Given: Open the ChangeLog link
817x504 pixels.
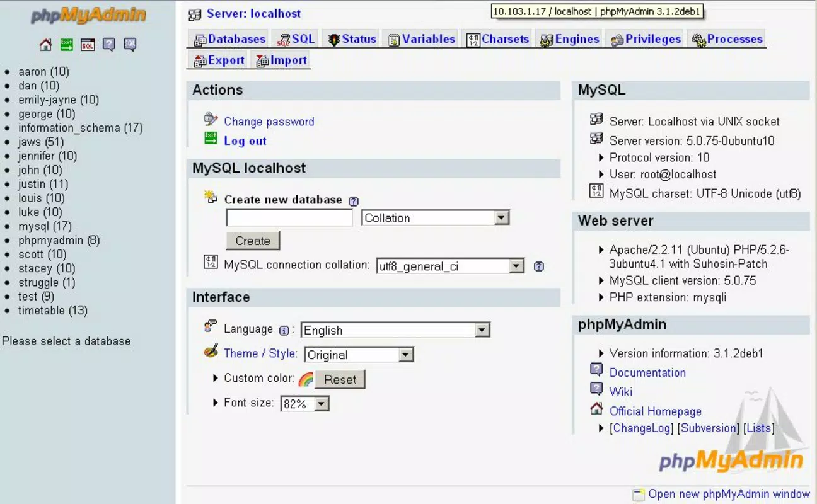Looking at the screenshot, I should (642, 428).
